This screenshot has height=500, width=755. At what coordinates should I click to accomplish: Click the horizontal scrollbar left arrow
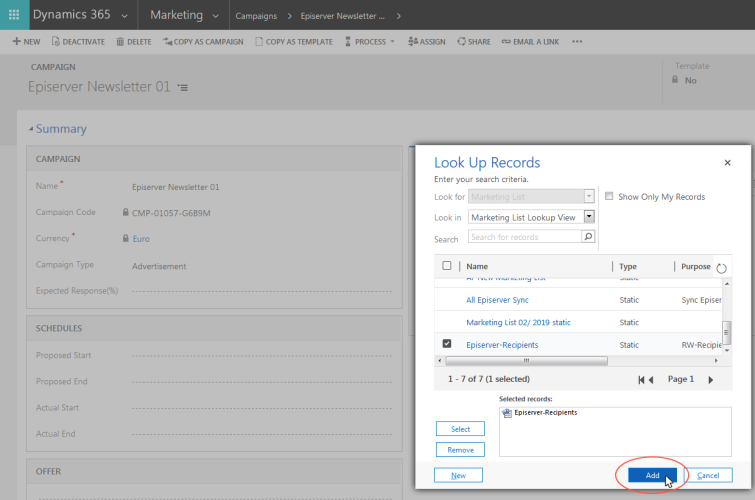[439, 360]
